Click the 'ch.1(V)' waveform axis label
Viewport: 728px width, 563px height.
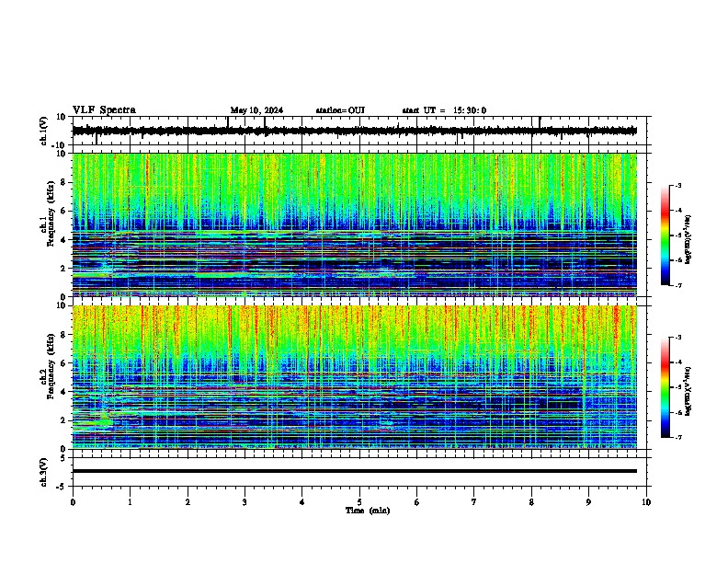point(44,131)
